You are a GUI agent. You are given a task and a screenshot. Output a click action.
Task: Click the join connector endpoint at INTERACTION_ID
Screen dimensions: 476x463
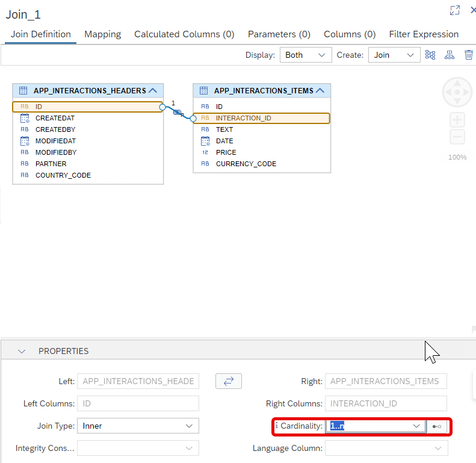click(x=193, y=119)
